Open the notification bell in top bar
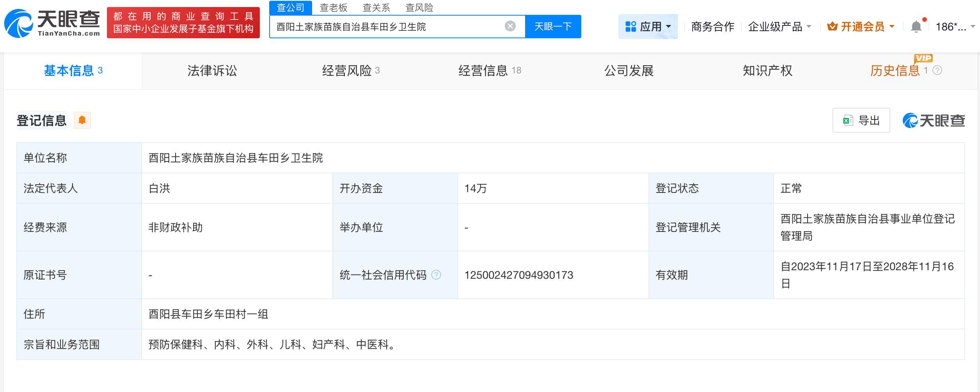The width and height of the screenshot is (980, 392). pos(916,25)
